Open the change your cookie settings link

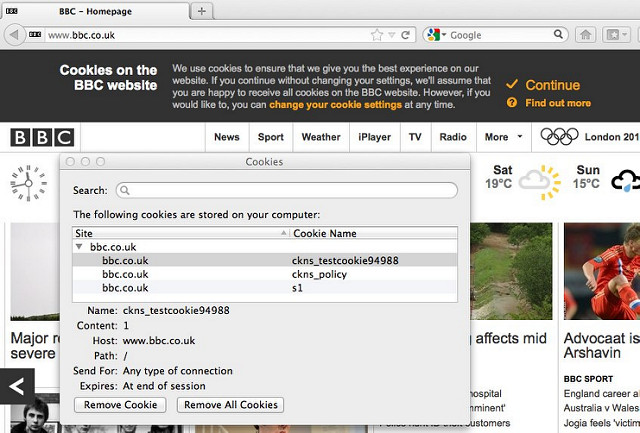pos(336,105)
